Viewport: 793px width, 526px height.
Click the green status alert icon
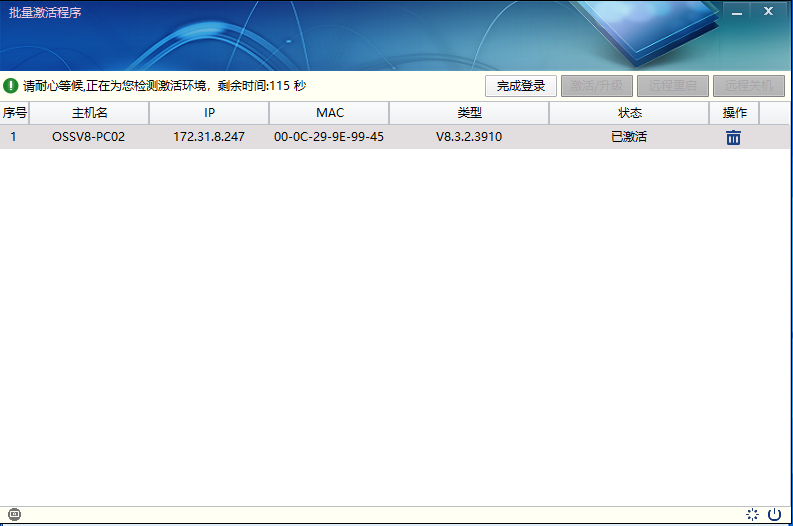(x=11, y=86)
